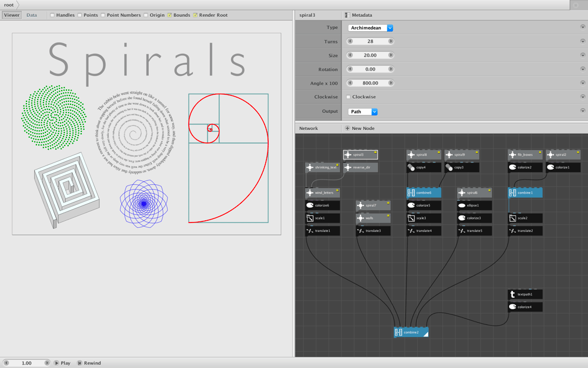
Task: Select the colorize4 node
Action: pyautogui.click(x=525, y=307)
